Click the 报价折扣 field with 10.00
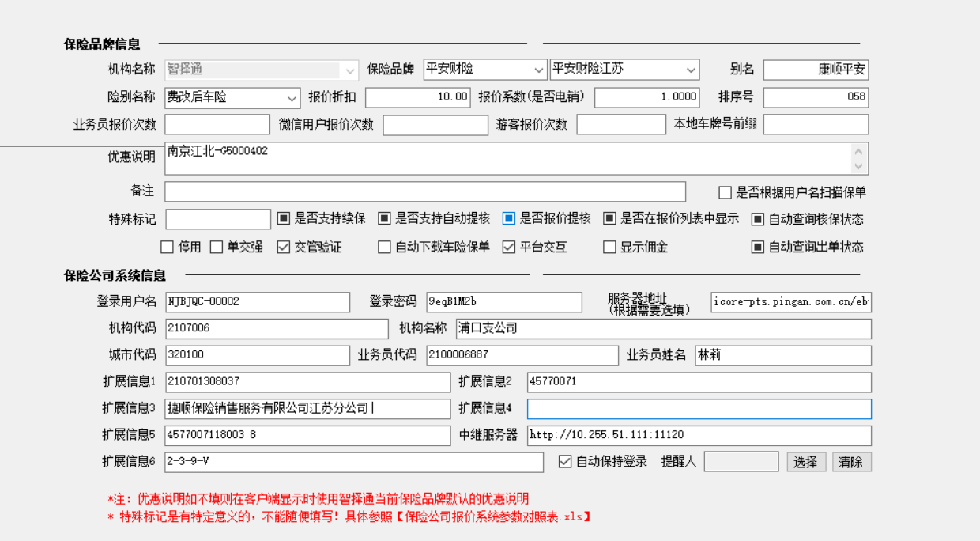Image resolution: width=980 pixels, height=541 pixels. click(x=417, y=97)
